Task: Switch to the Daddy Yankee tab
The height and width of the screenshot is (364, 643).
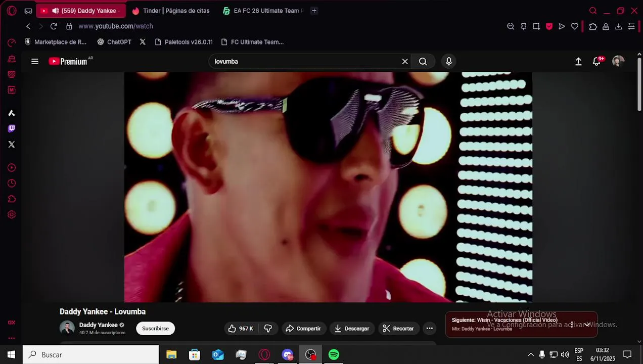Action: [x=80, y=11]
